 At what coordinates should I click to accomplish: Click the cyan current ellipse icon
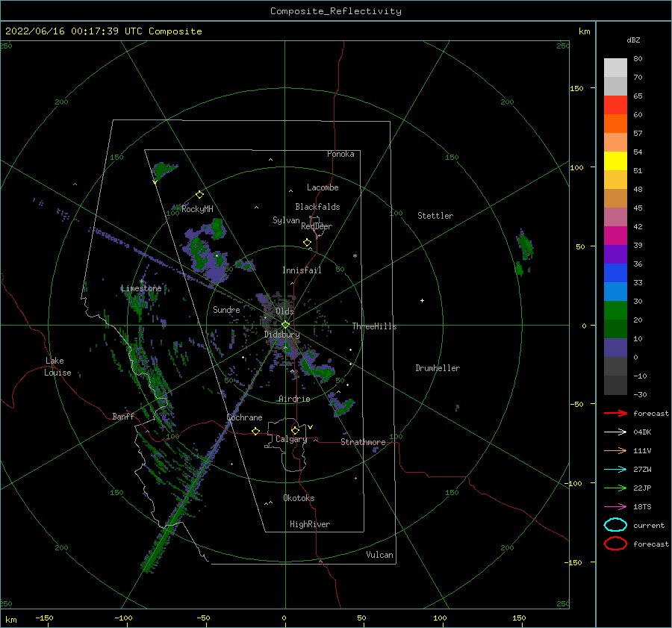[x=615, y=525]
